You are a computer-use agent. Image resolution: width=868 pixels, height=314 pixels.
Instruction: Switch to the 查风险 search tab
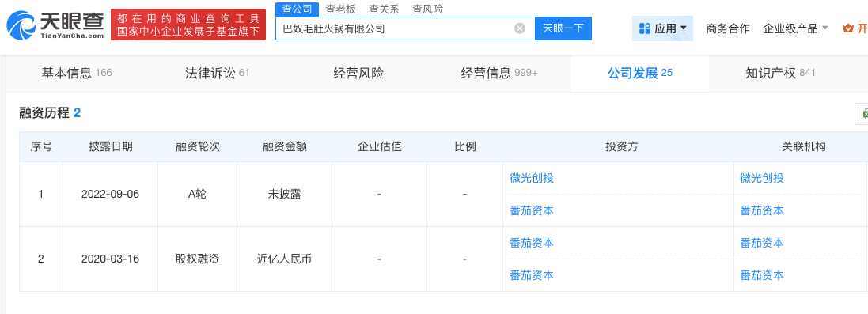[428, 9]
